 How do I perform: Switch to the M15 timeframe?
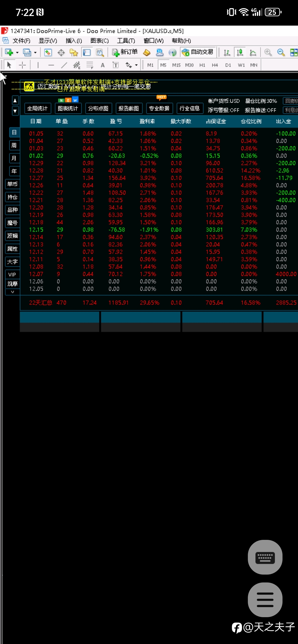pos(176,65)
